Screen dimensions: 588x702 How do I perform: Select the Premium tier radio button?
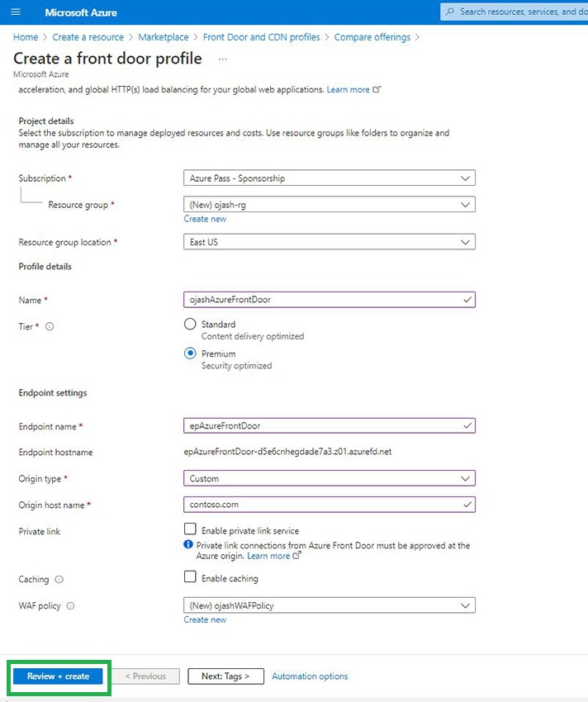(x=191, y=353)
